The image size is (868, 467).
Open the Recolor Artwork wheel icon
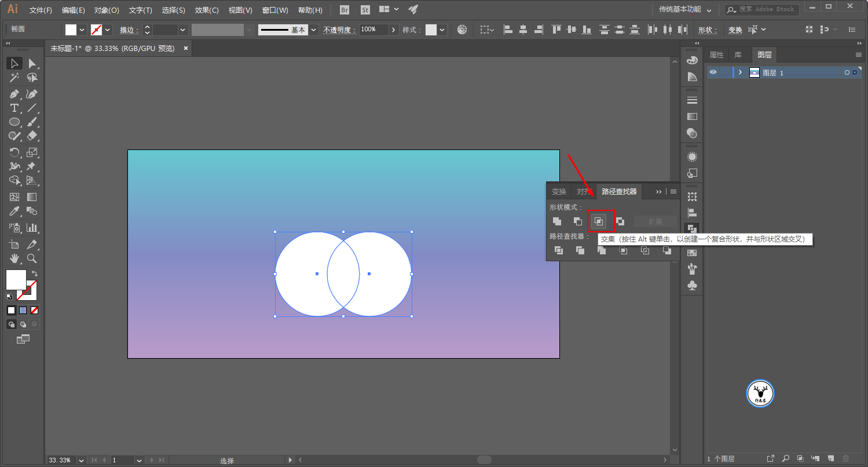tap(462, 30)
